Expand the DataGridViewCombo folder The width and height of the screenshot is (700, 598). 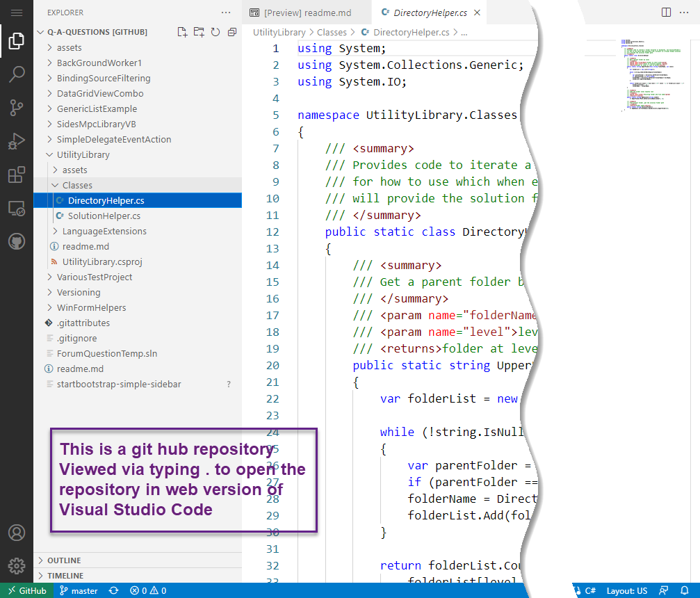click(138, 93)
